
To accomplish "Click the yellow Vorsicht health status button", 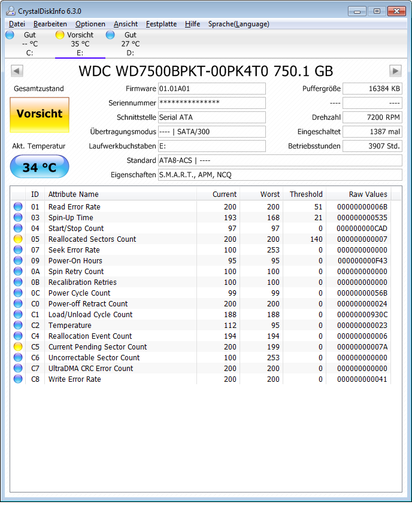I will click(x=40, y=115).
